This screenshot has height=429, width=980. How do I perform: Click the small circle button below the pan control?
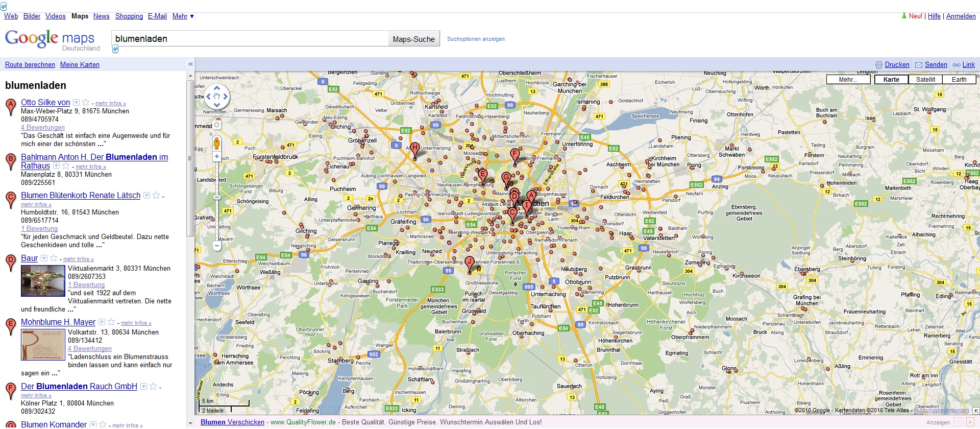click(217, 125)
